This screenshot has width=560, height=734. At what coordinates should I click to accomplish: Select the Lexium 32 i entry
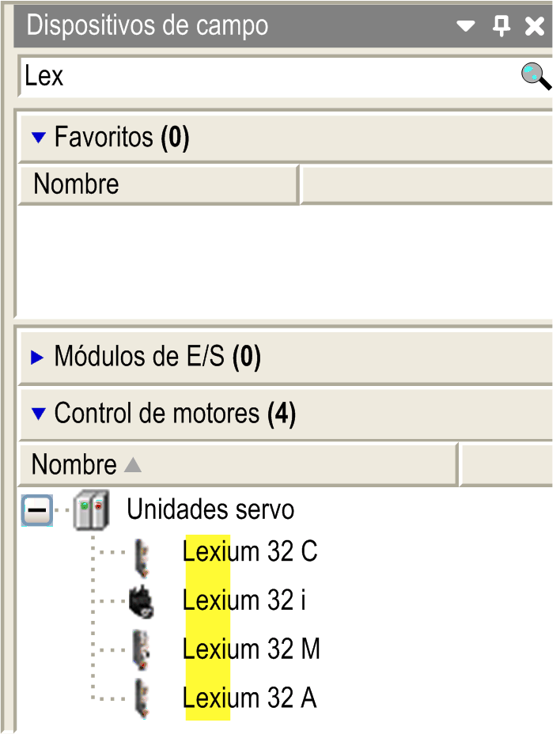244,600
